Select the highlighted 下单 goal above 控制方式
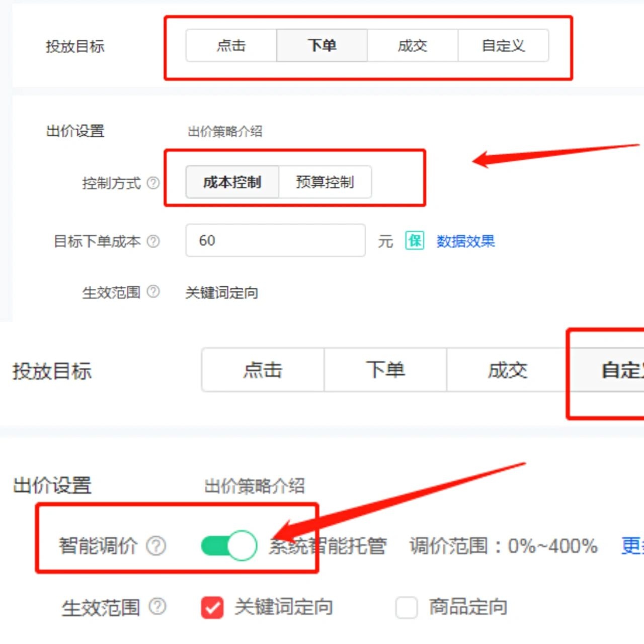The height and width of the screenshot is (644, 644). click(x=322, y=46)
